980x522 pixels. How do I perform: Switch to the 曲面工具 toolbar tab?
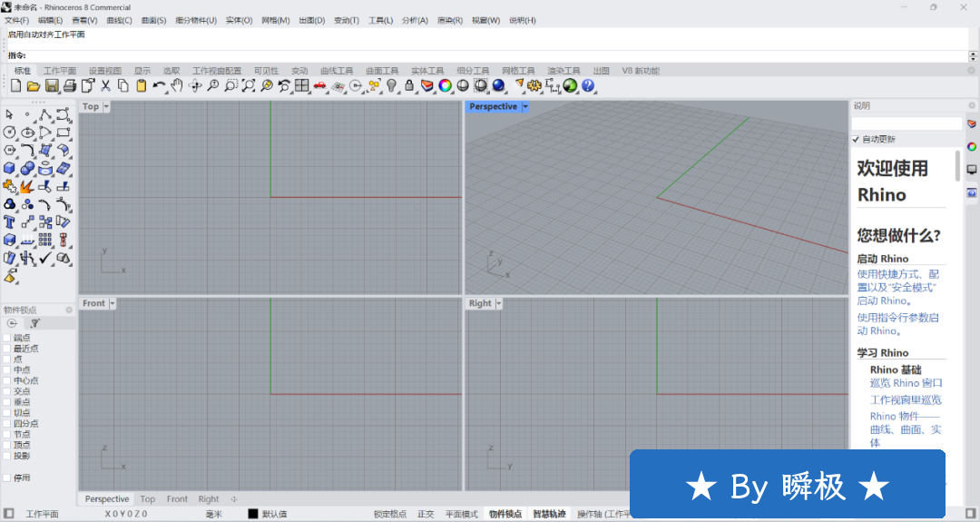[x=382, y=71]
